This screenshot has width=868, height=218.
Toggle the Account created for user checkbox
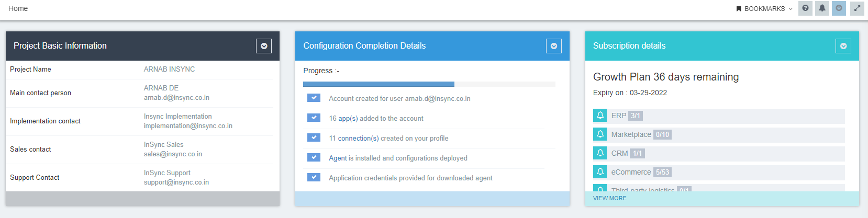pyautogui.click(x=314, y=98)
